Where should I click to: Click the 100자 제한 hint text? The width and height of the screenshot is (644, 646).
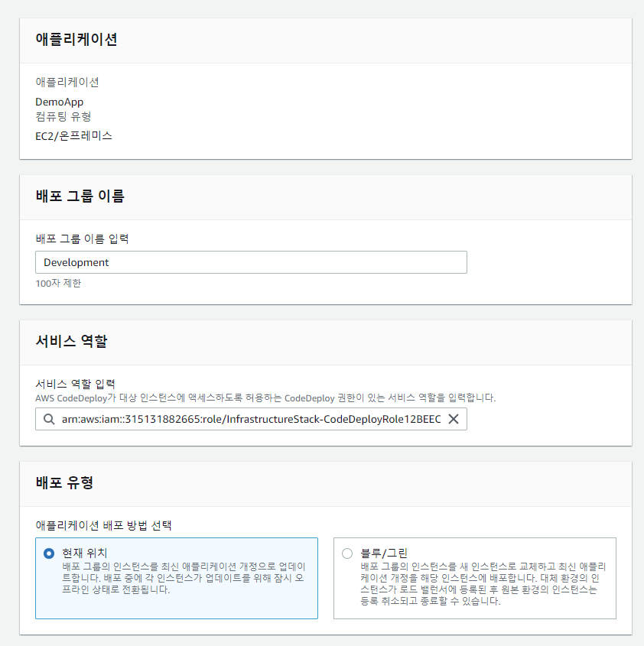[58, 284]
